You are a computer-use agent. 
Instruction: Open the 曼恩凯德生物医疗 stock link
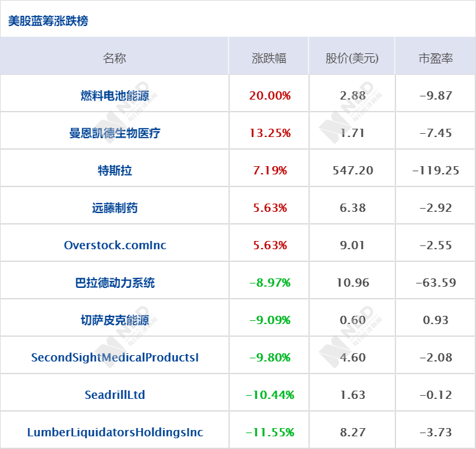coord(115,133)
